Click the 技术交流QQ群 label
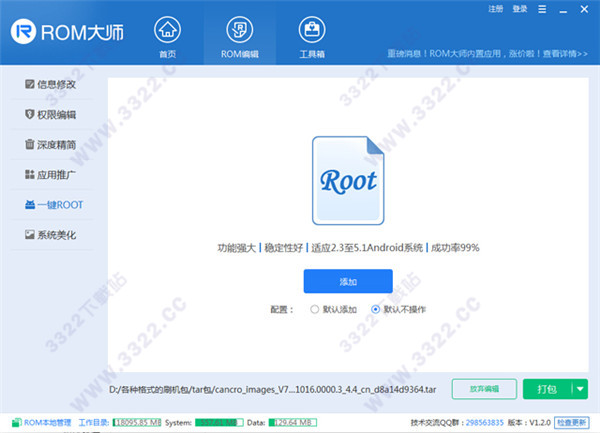This screenshot has height=433, width=600. pyautogui.click(x=437, y=423)
